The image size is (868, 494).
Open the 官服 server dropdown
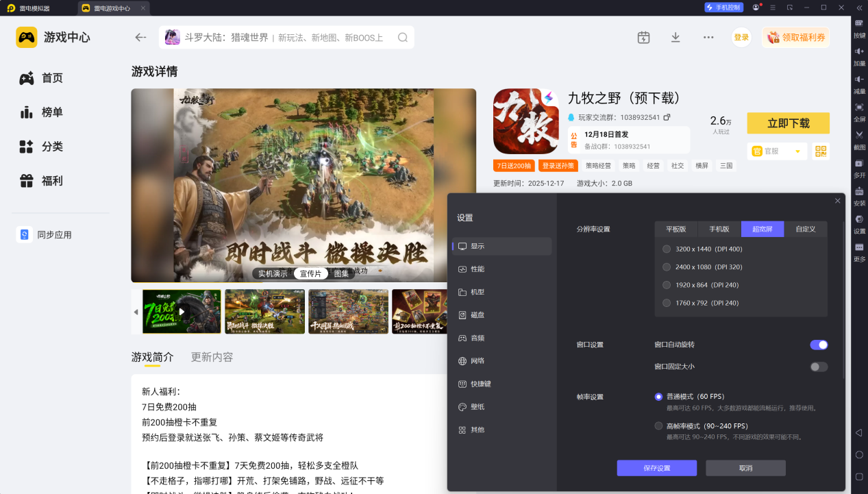point(777,151)
